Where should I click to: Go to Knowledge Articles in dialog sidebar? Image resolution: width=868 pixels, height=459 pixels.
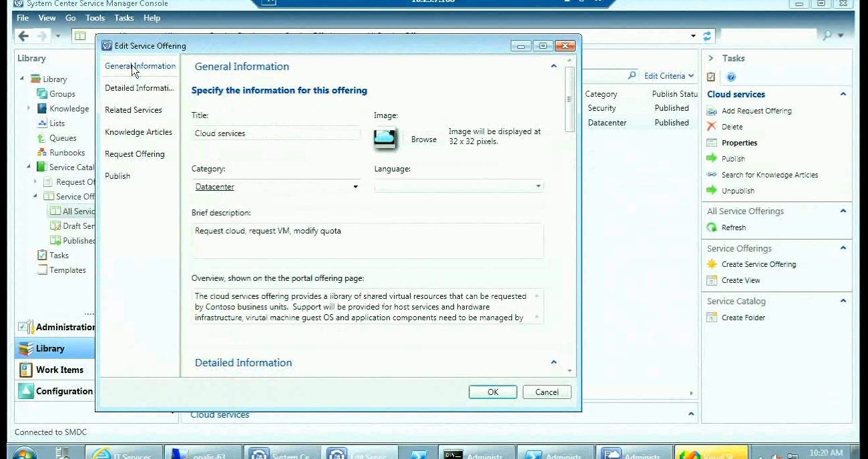pos(139,132)
